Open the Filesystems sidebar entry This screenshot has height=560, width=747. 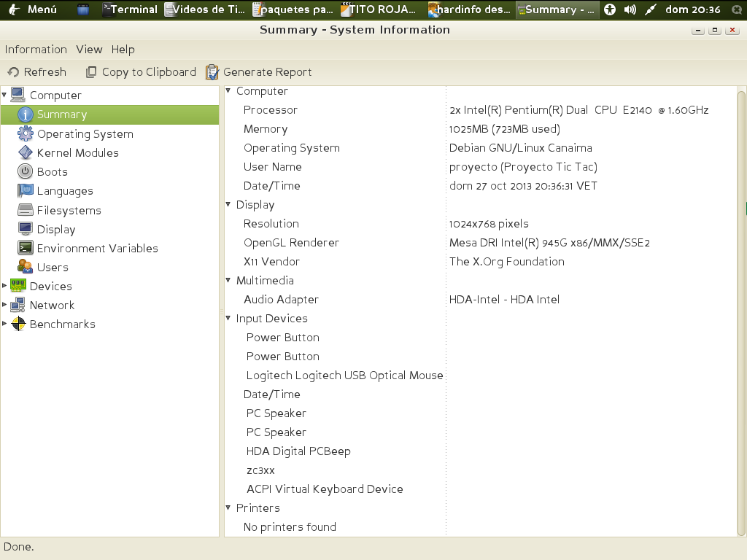(x=69, y=211)
